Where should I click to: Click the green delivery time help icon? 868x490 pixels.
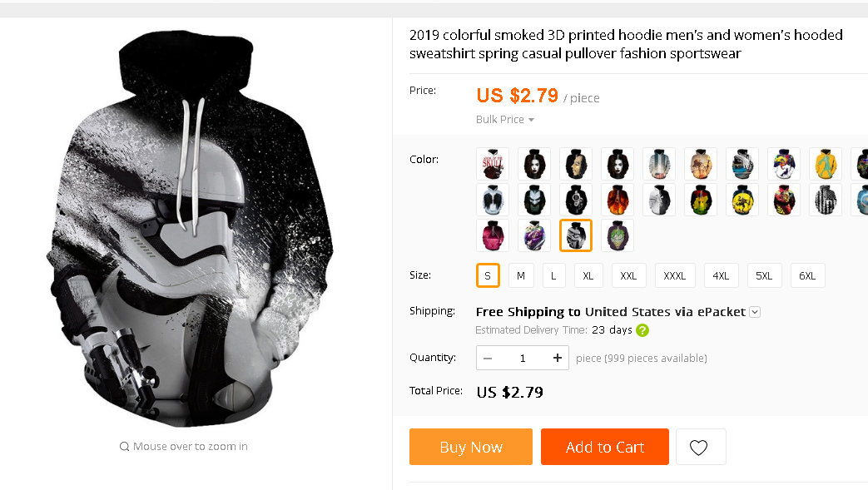click(x=642, y=330)
